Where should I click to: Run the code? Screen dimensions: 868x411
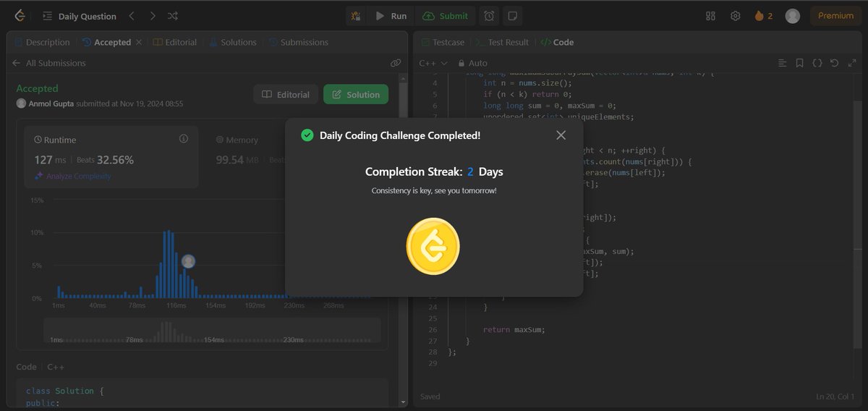(x=391, y=16)
